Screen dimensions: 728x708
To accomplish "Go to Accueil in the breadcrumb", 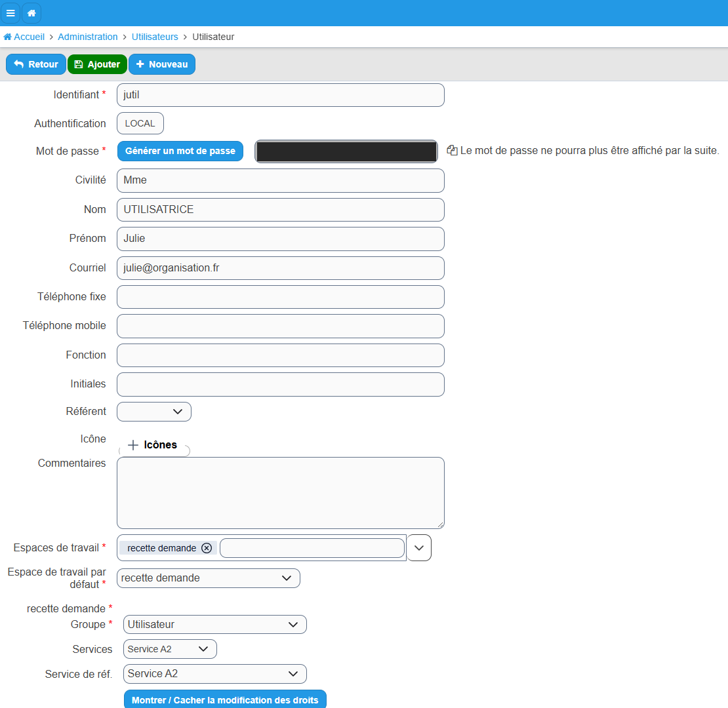I will [24, 37].
